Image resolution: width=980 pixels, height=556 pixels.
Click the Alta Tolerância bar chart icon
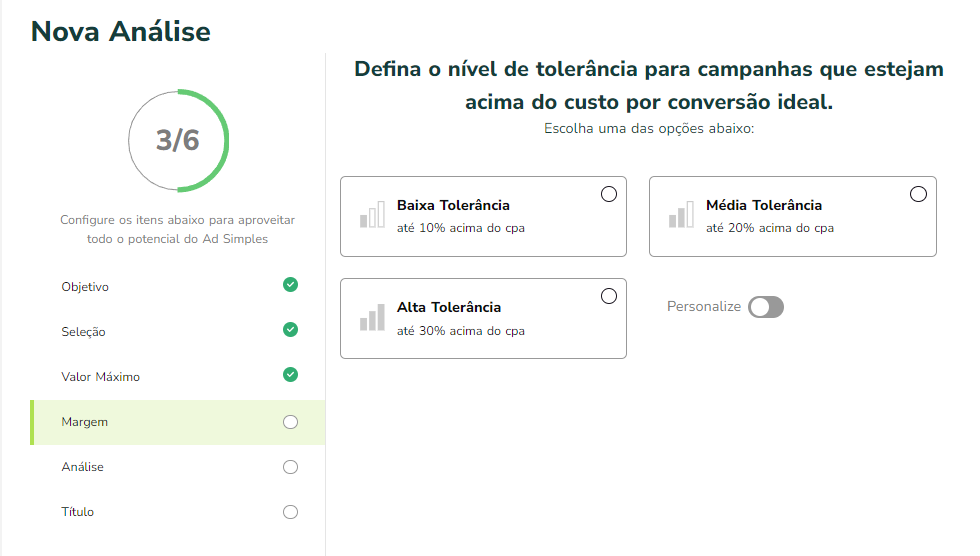(372, 317)
